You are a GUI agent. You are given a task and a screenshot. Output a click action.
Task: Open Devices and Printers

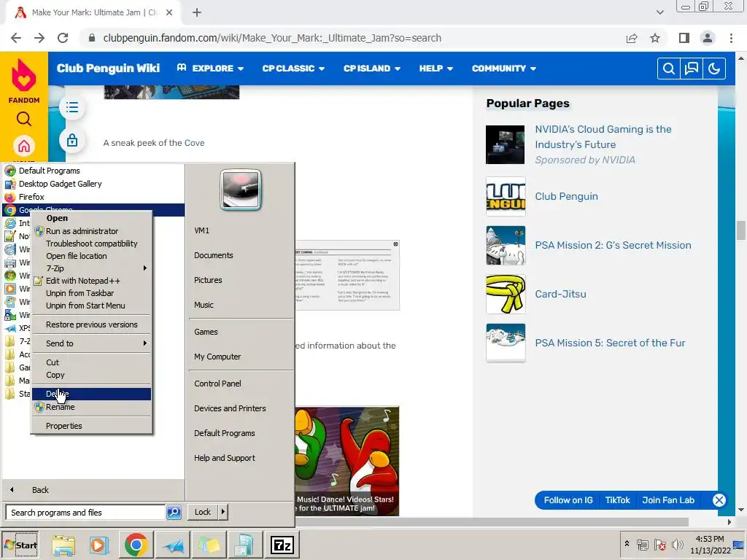click(230, 408)
